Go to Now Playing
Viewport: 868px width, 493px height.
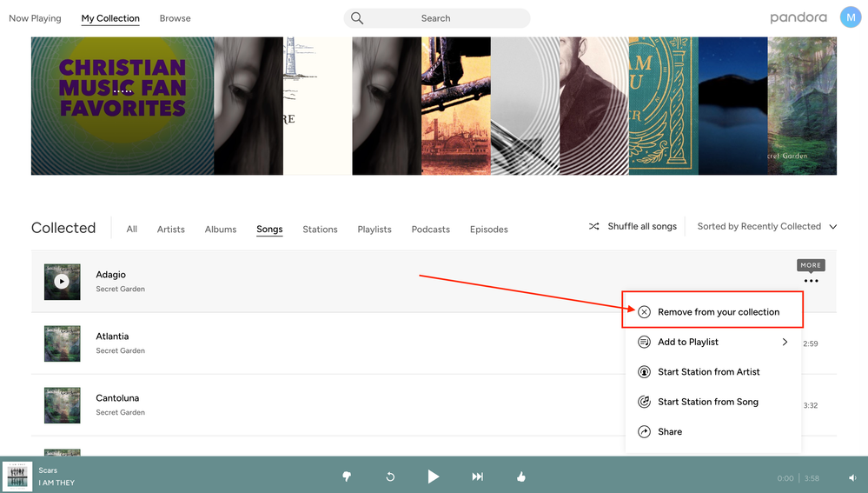click(x=35, y=18)
